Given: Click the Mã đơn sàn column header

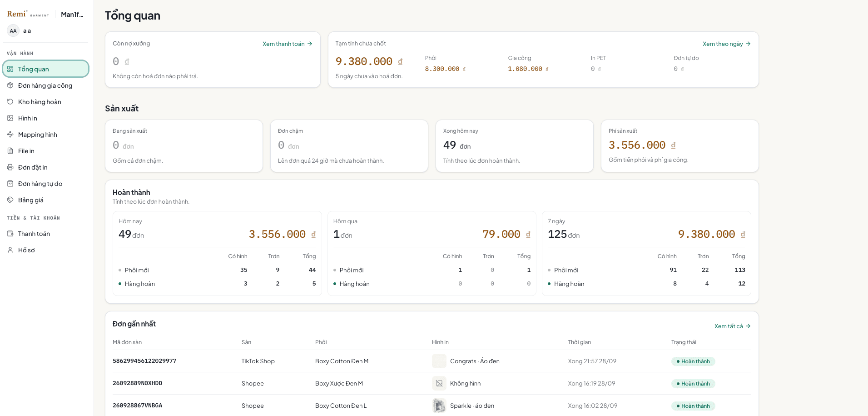Looking at the screenshot, I should (x=127, y=342).
